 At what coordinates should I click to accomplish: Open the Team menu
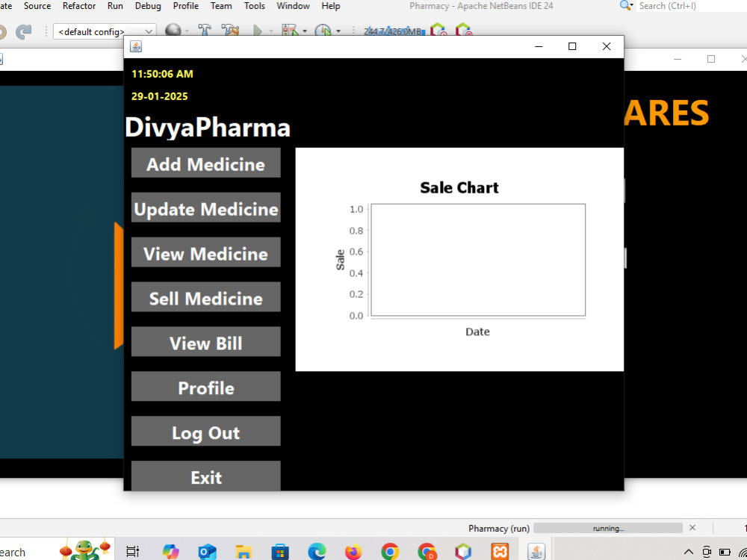click(221, 6)
